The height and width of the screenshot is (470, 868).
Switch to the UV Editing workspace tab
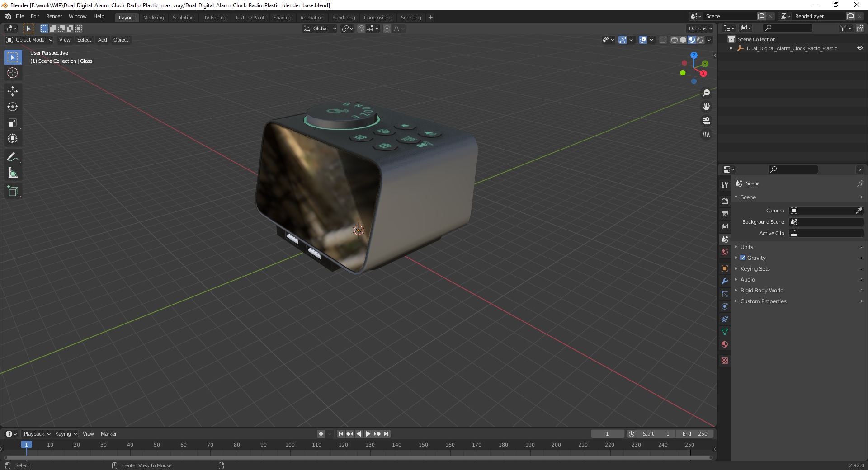click(x=214, y=18)
